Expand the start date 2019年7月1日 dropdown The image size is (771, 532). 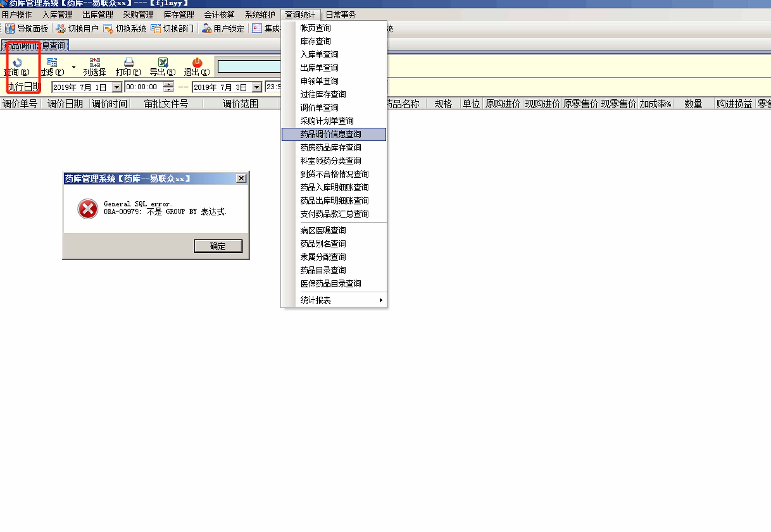117,87
